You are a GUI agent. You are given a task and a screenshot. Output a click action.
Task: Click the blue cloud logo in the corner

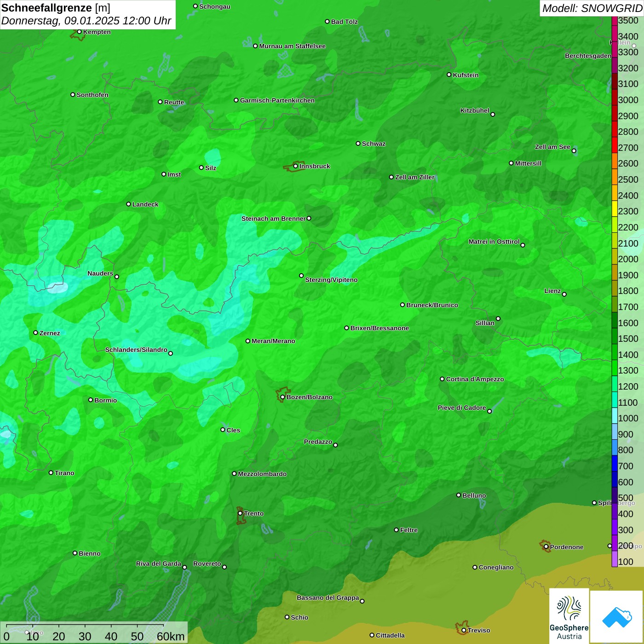pos(617,617)
